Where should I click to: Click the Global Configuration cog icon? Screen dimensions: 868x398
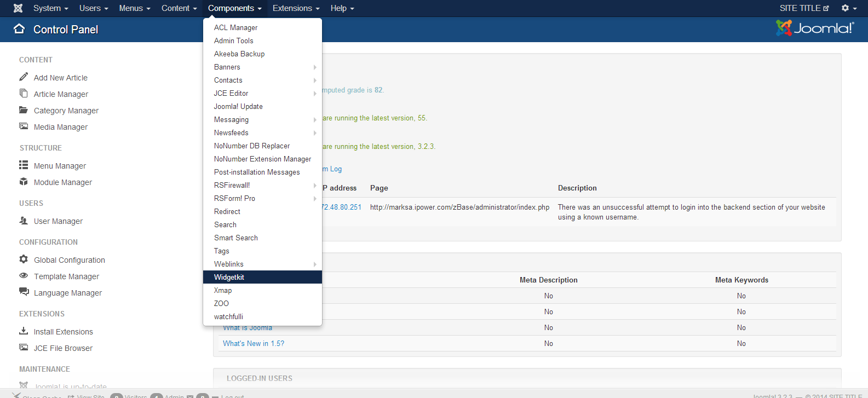[x=24, y=259]
